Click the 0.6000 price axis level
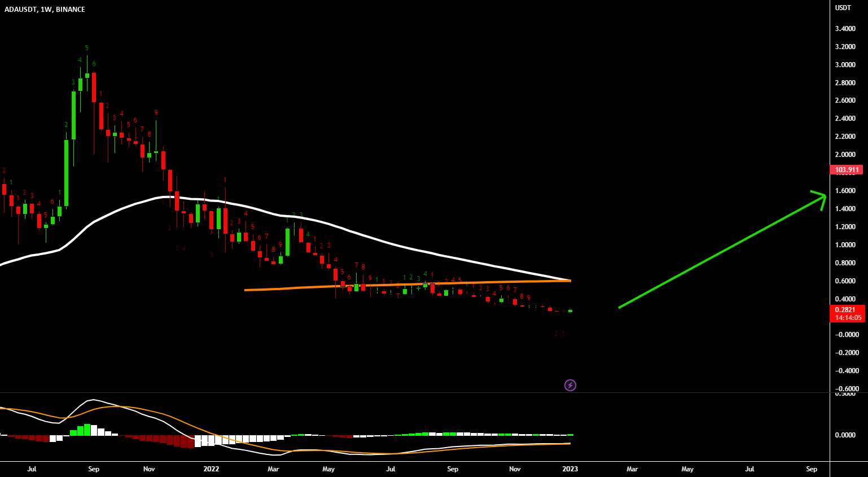 [x=845, y=281]
